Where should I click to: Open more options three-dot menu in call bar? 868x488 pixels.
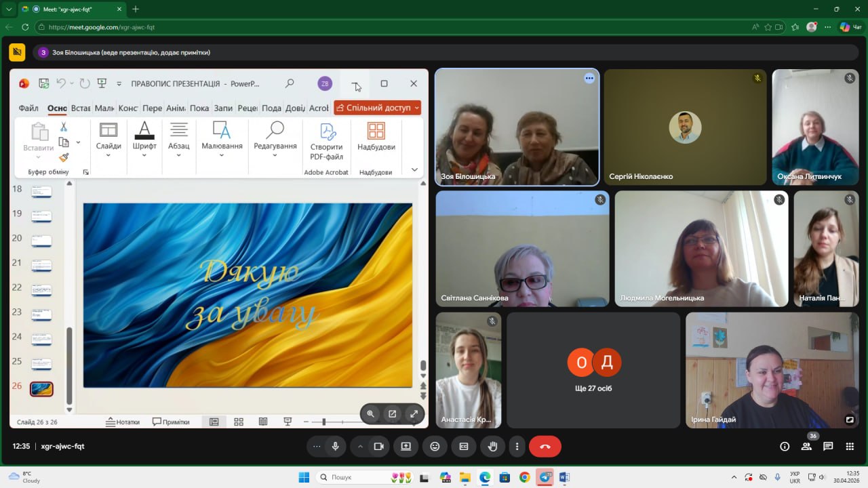517,446
